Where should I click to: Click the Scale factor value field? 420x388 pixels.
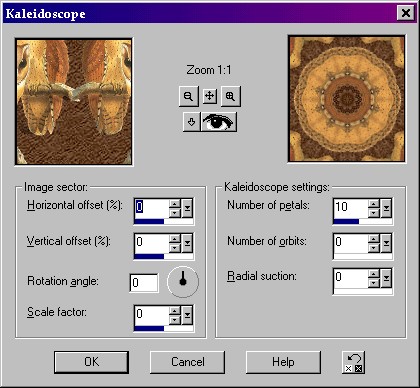(x=152, y=315)
